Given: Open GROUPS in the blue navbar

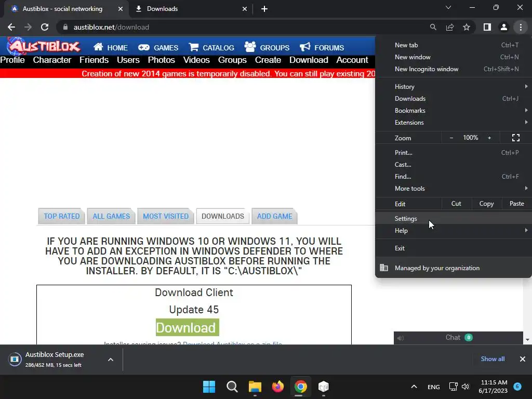Looking at the screenshot, I should click(267, 47).
